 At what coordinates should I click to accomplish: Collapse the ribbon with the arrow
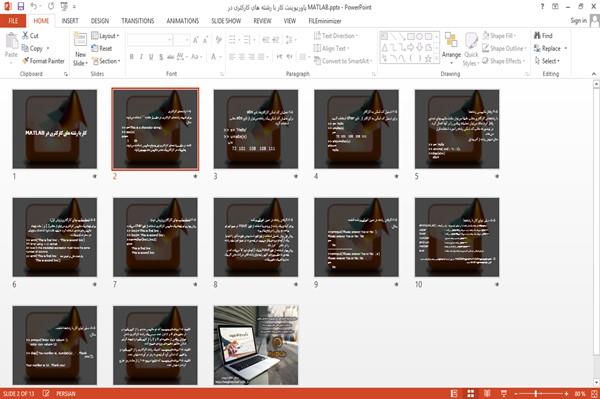(593, 74)
